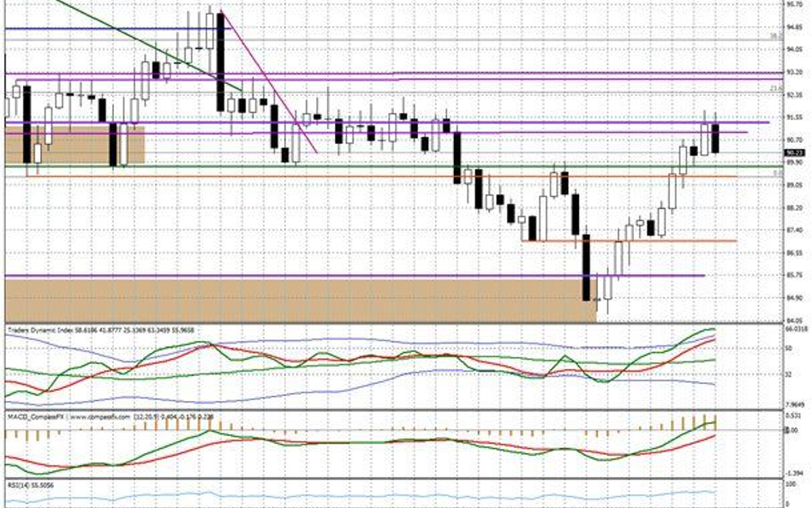This screenshot has height=508, width=812.
Task: Click the 89.90 price axis label
Action: point(795,162)
